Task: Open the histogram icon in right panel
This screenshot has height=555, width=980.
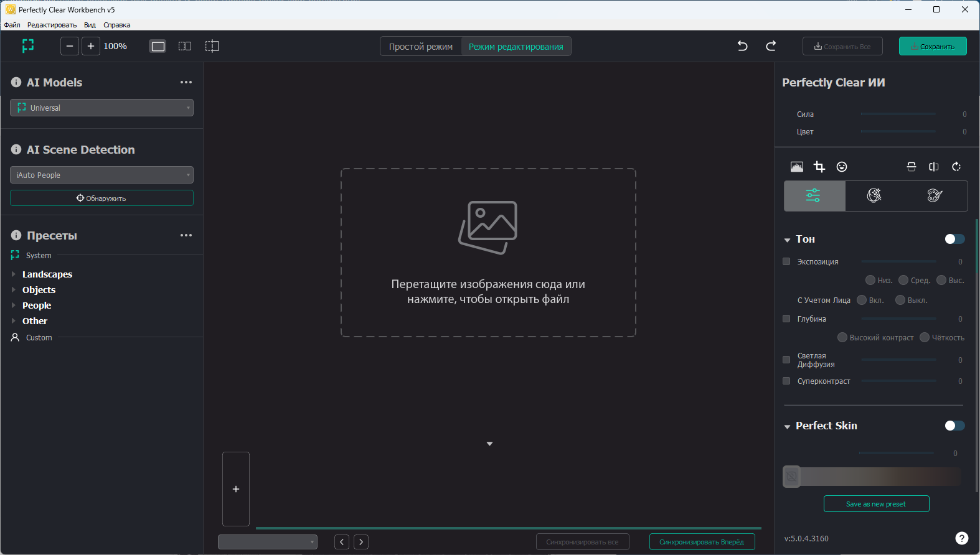Action: pos(797,167)
